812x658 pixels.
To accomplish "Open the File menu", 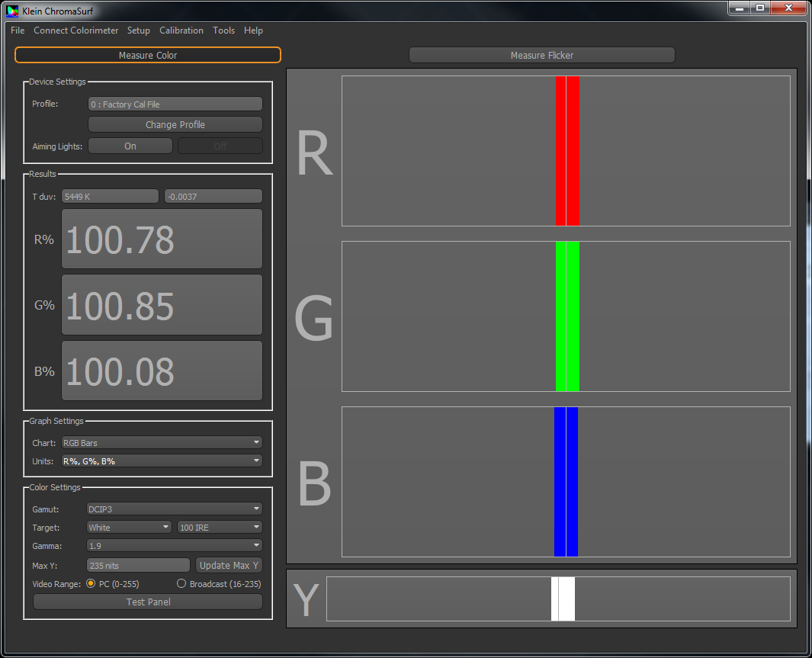I will click(18, 30).
